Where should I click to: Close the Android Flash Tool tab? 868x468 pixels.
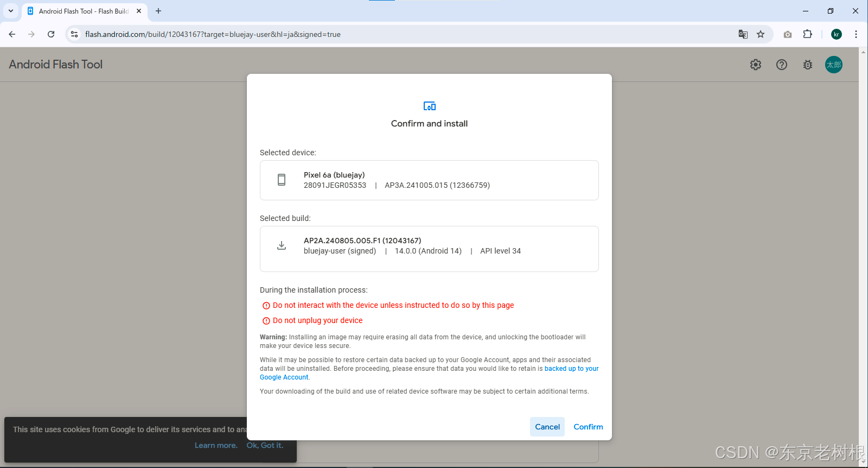point(139,11)
